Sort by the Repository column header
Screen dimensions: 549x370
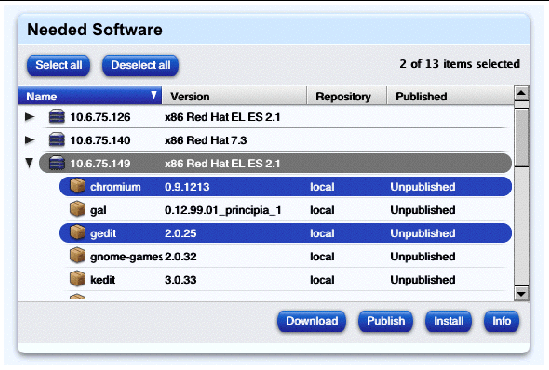click(347, 96)
